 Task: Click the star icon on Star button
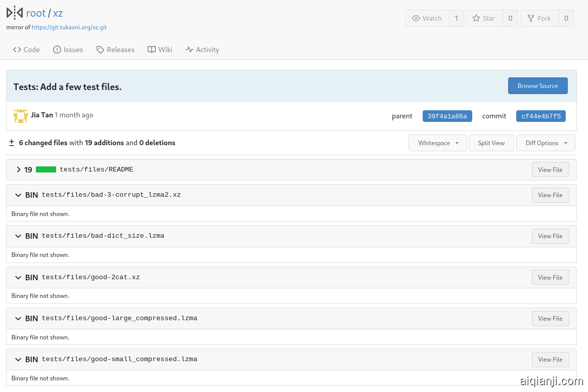[x=476, y=18]
